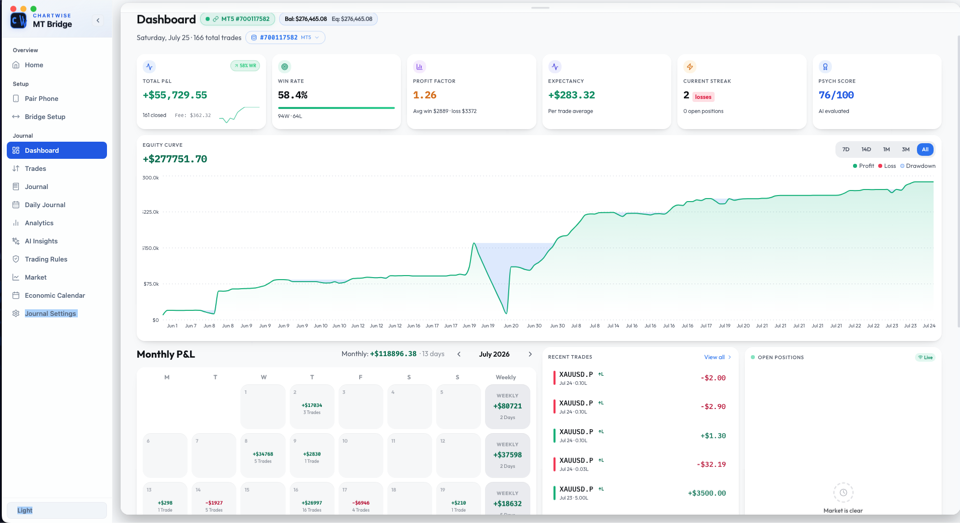Screen dimensions: 960x523
Task: Click the July 8 calendar day +$34768
Action: tap(263, 455)
